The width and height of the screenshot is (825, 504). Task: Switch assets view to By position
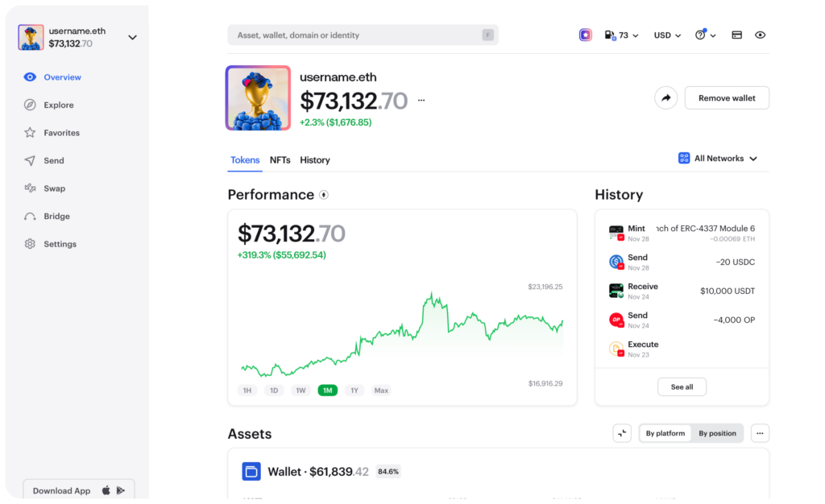tap(717, 433)
